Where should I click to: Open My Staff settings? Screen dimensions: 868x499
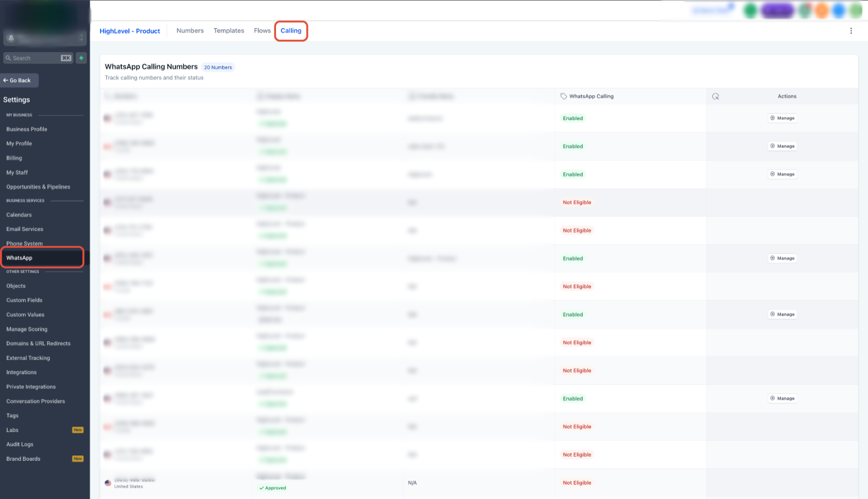(x=17, y=173)
